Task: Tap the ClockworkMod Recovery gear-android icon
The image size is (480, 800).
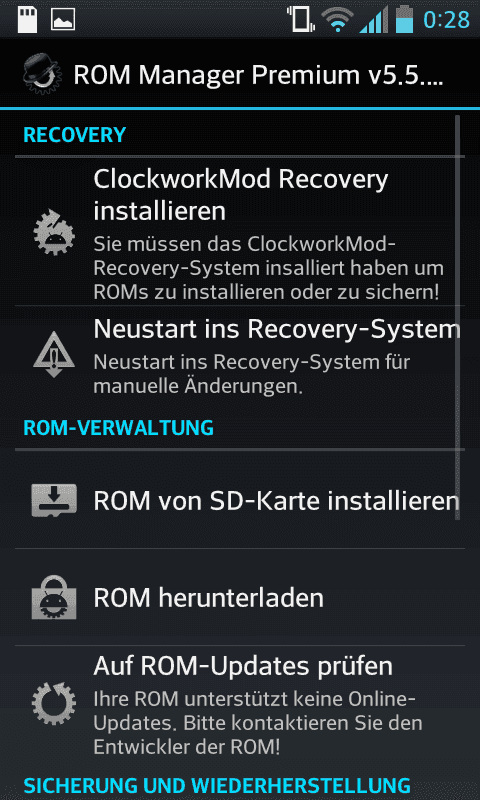Action: 54,232
